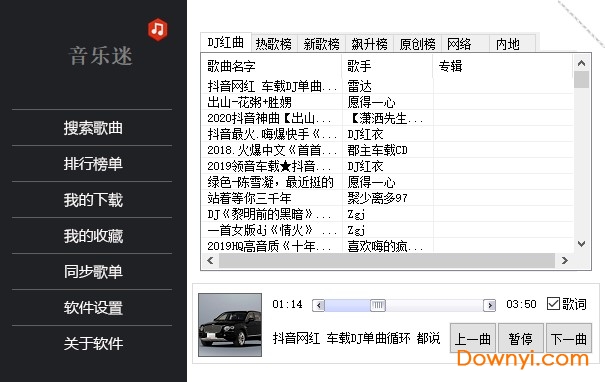Viewport: 605px width, 382px height.
Task: Toggle the 歌词 lyrics checkbox
Action: 553,304
